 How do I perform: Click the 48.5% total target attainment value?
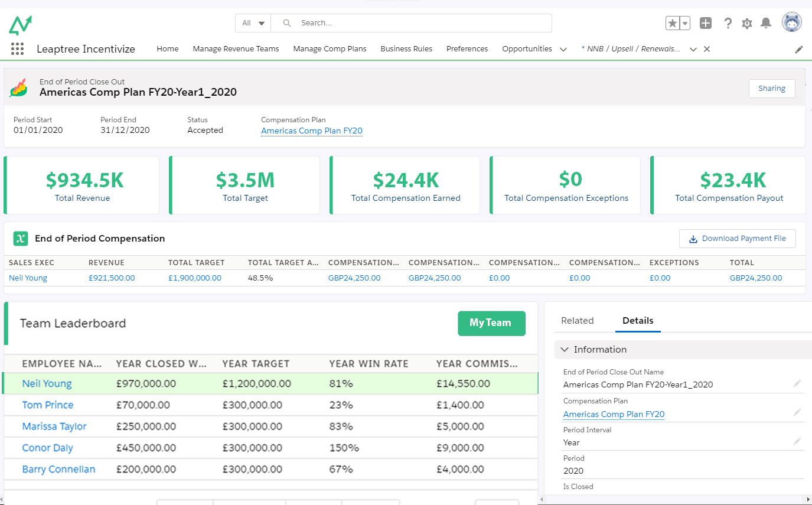pos(260,278)
